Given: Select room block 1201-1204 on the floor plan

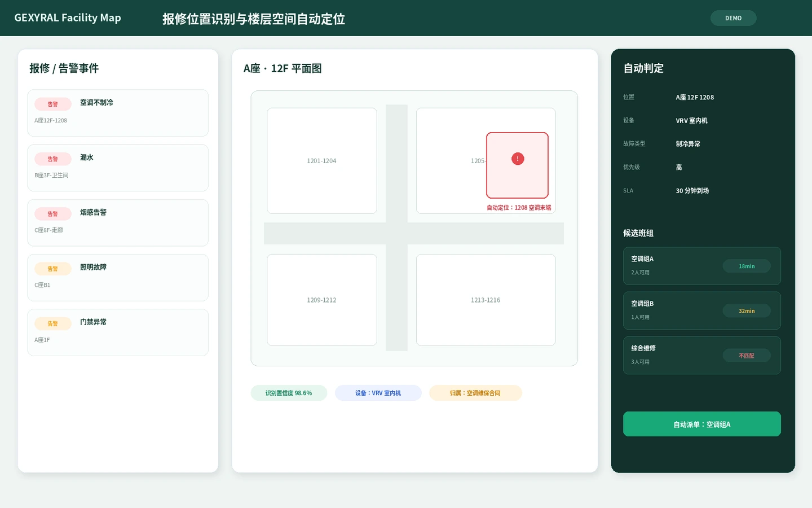Looking at the screenshot, I should point(322,161).
